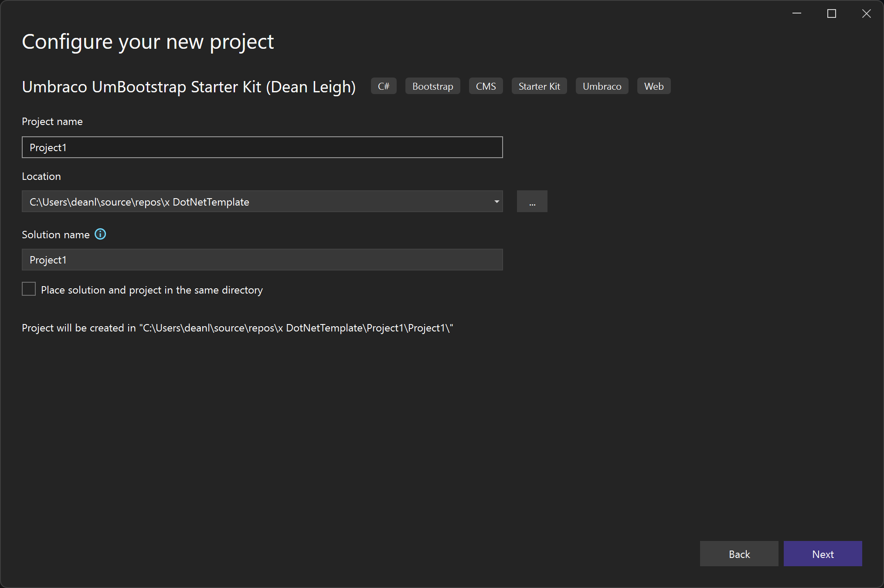Enable place solution and project same directory
Screen dimensions: 884x588
pos(29,289)
